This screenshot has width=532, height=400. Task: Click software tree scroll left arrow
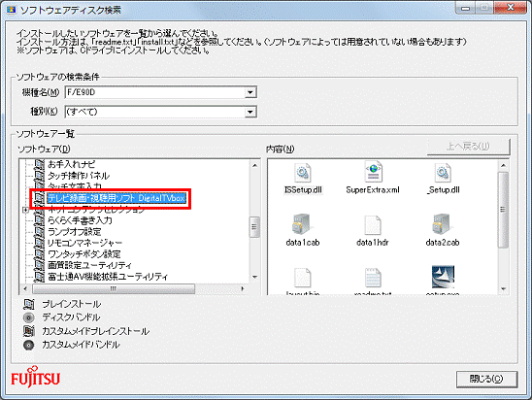25,288
